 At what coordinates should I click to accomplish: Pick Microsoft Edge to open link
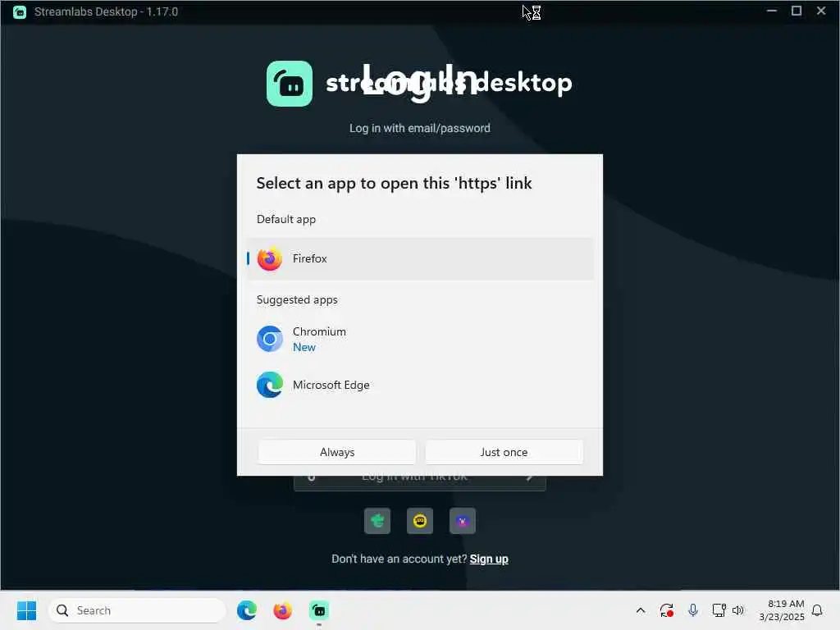420,385
